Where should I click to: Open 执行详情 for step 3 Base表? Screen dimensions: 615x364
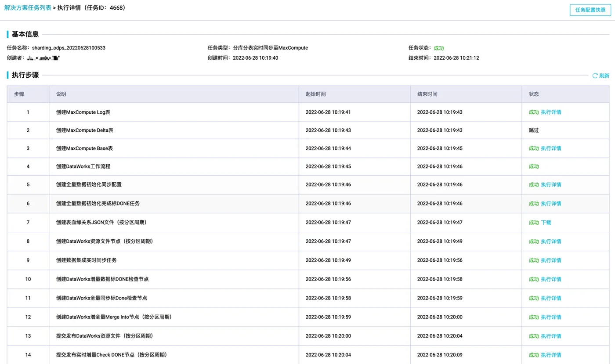[x=551, y=148]
